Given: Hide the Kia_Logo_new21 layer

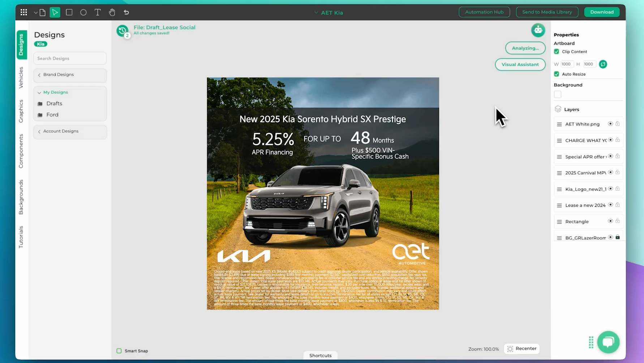Looking at the screenshot, I should [x=610, y=189].
